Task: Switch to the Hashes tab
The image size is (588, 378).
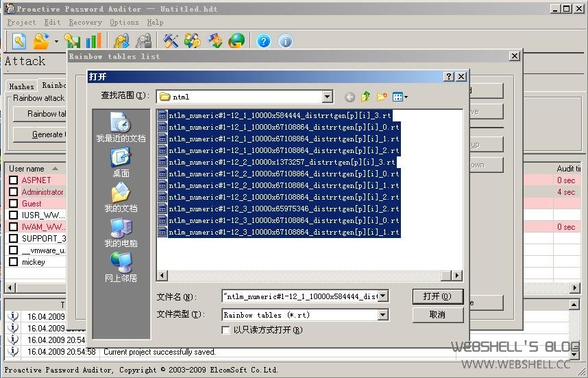Action: pyautogui.click(x=21, y=86)
